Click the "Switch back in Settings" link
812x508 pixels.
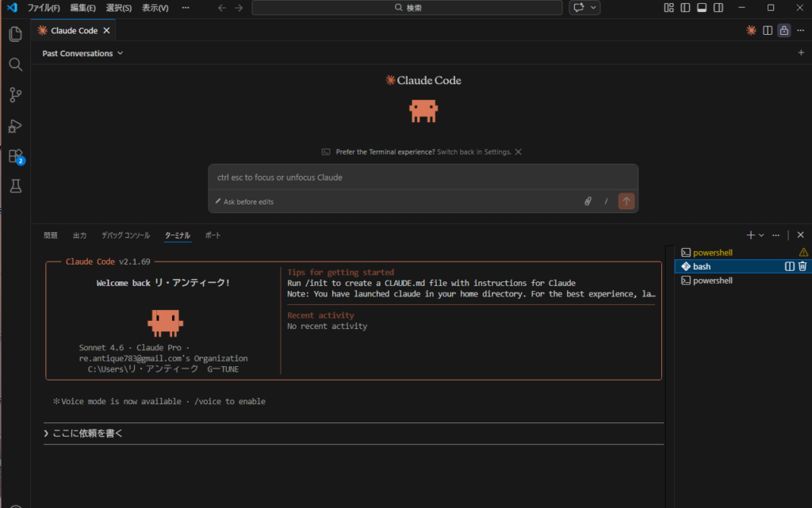[x=473, y=151]
